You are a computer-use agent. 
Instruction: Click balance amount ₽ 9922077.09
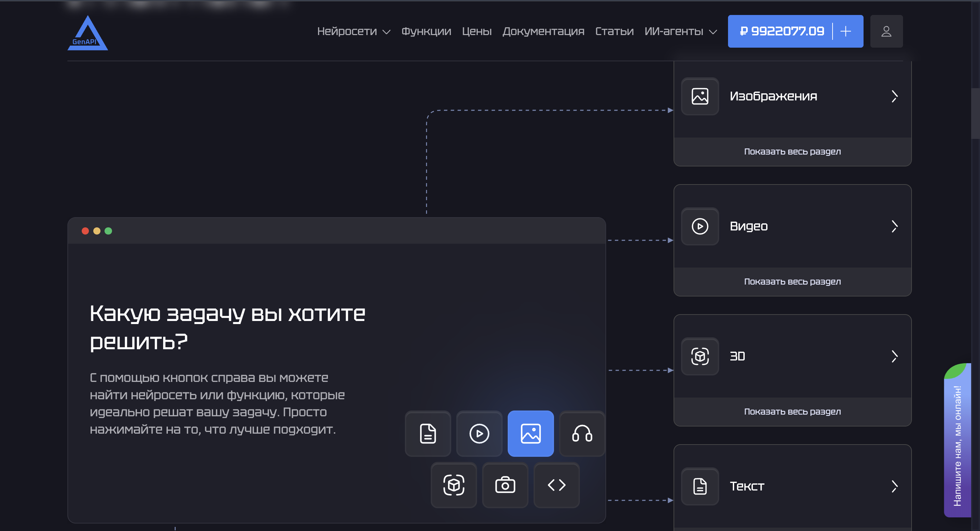point(781,31)
